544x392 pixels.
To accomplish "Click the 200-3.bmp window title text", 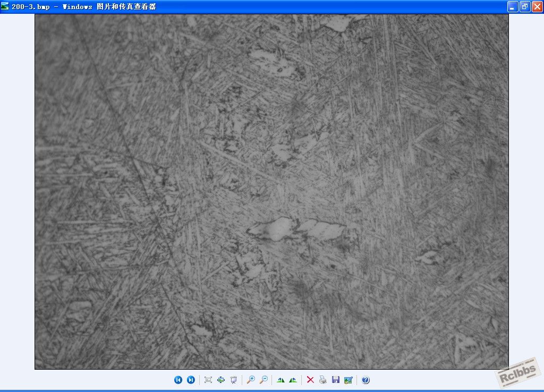I will [x=83, y=6].
